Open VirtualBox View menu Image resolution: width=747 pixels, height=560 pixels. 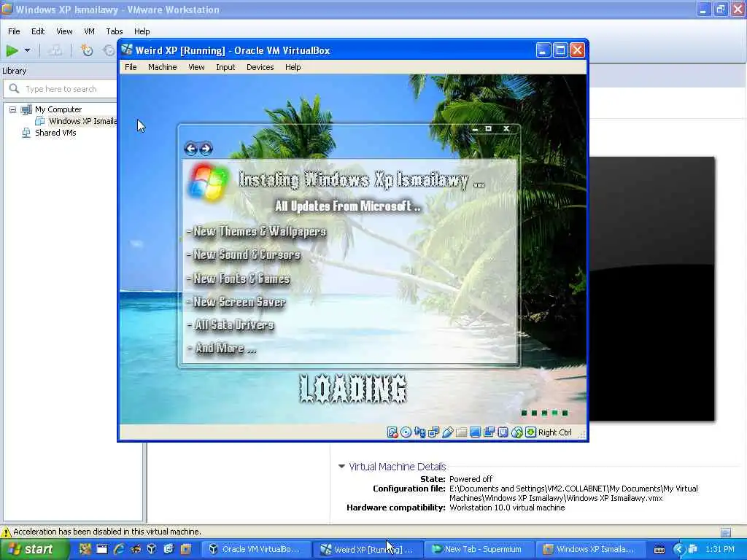point(196,67)
